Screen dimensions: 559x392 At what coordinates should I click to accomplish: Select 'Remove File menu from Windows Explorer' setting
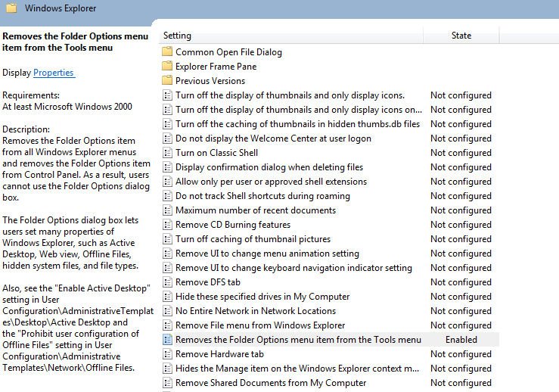260,325
